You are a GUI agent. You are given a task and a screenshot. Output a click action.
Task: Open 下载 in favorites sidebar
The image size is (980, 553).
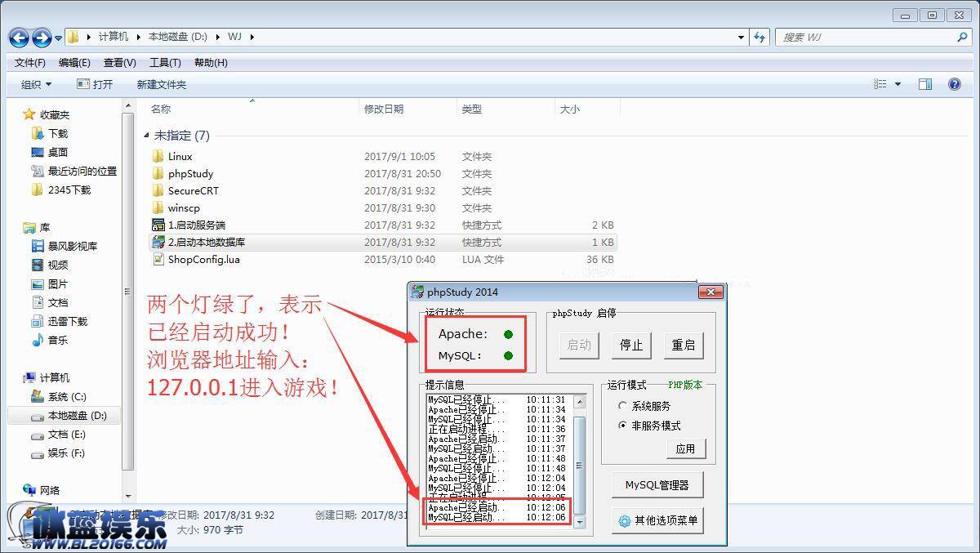pyautogui.click(x=49, y=133)
